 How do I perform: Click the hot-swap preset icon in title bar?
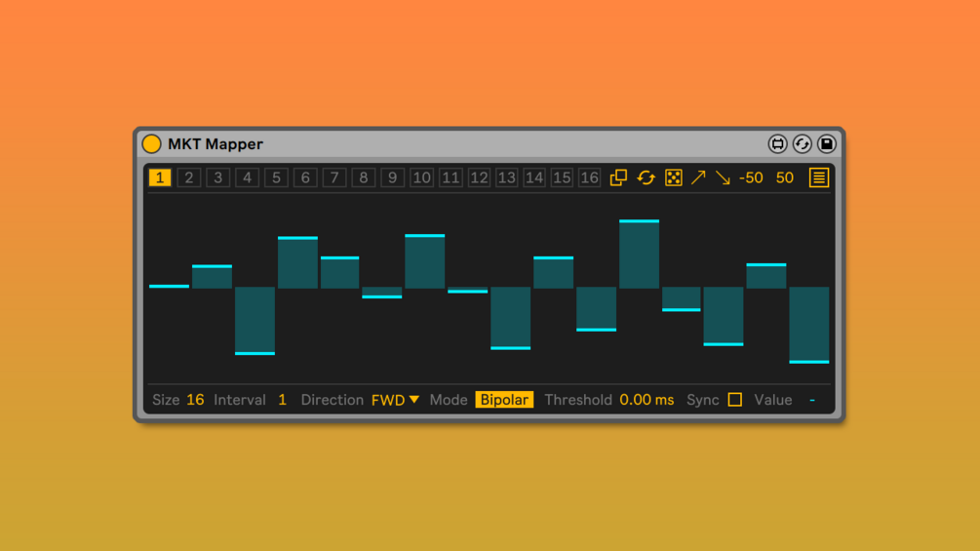(777, 143)
